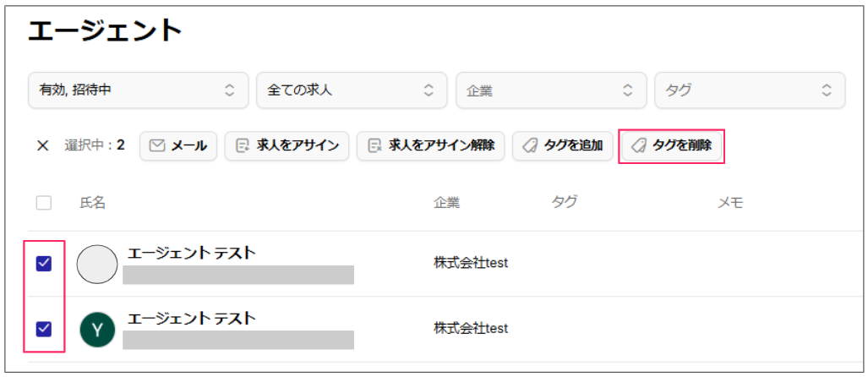Click the メモ column header
Viewport: 868px width, 377px height.
click(x=730, y=203)
